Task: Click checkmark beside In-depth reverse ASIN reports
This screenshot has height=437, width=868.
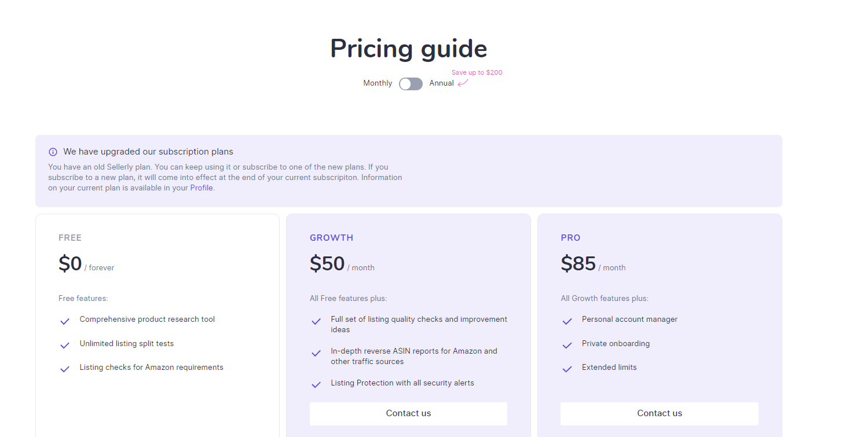Action: coord(316,353)
